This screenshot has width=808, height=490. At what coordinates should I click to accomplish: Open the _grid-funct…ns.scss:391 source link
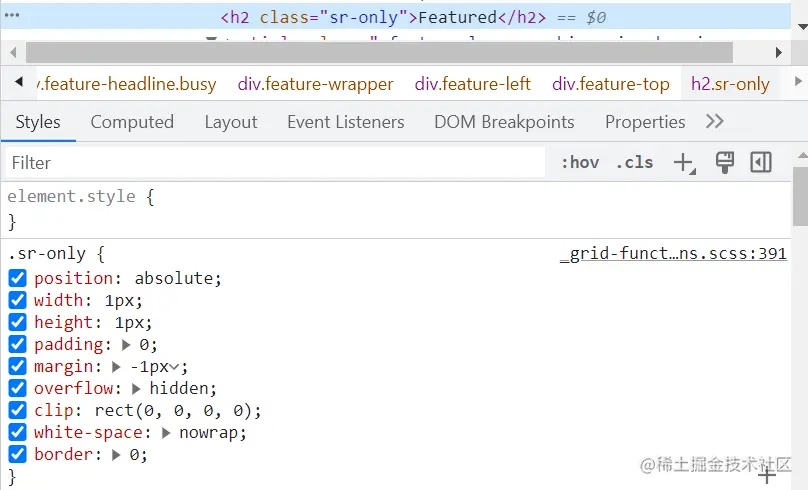tap(673, 254)
